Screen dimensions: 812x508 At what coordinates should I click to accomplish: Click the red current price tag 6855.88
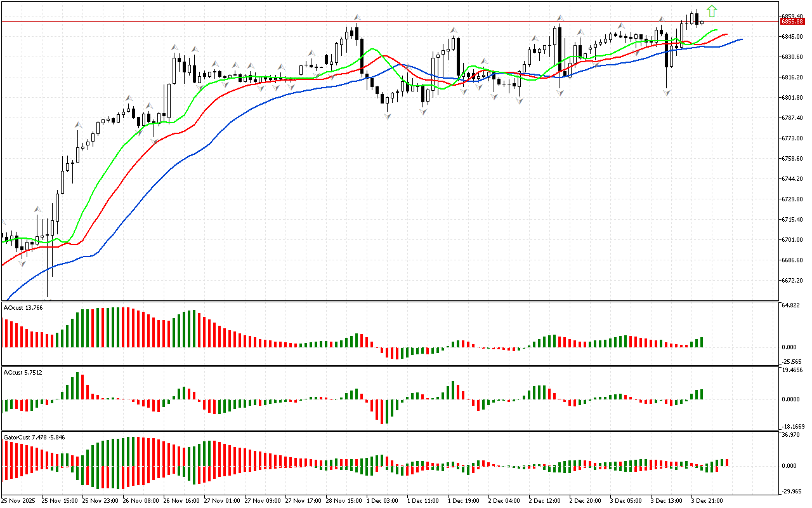tap(792, 21)
